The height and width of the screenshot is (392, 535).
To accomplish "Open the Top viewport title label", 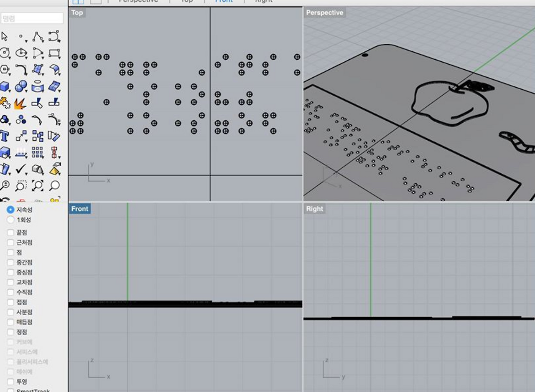I will point(77,13).
